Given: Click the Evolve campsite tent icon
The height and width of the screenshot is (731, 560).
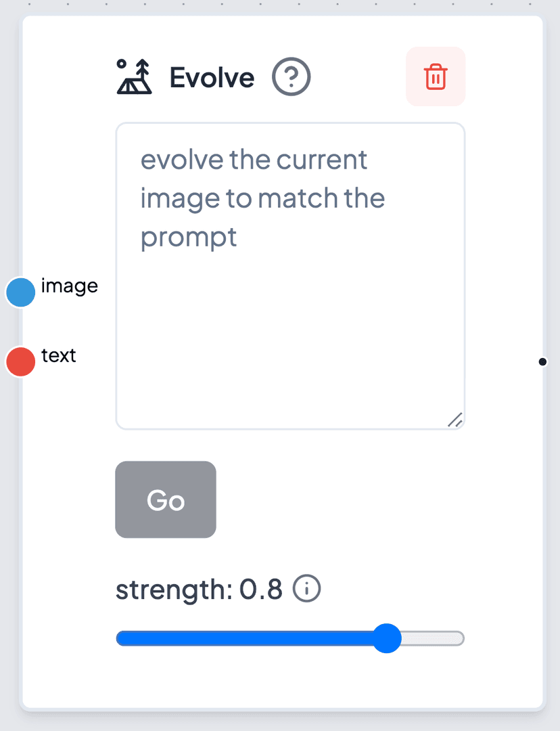Looking at the screenshot, I should tap(134, 77).
